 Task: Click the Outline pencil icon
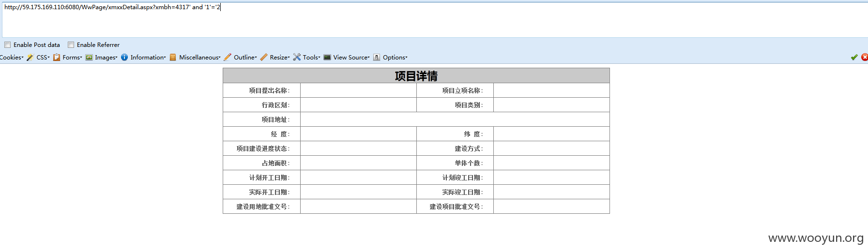(228, 57)
